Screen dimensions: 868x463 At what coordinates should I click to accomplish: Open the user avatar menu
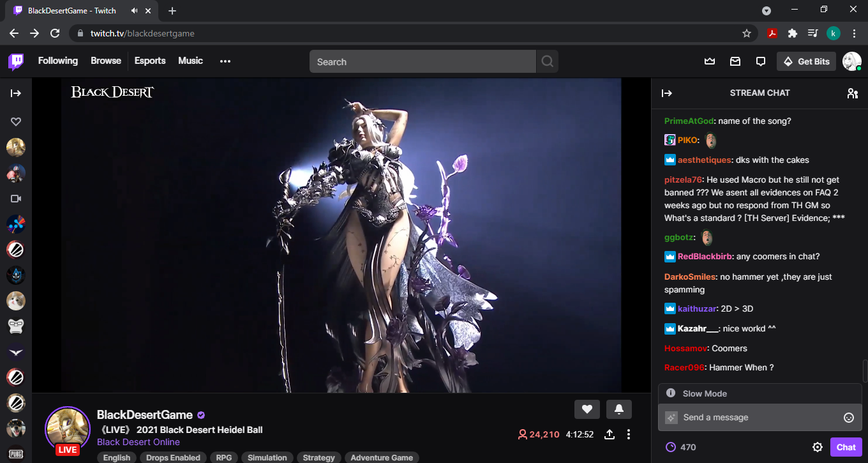pyautogui.click(x=852, y=61)
